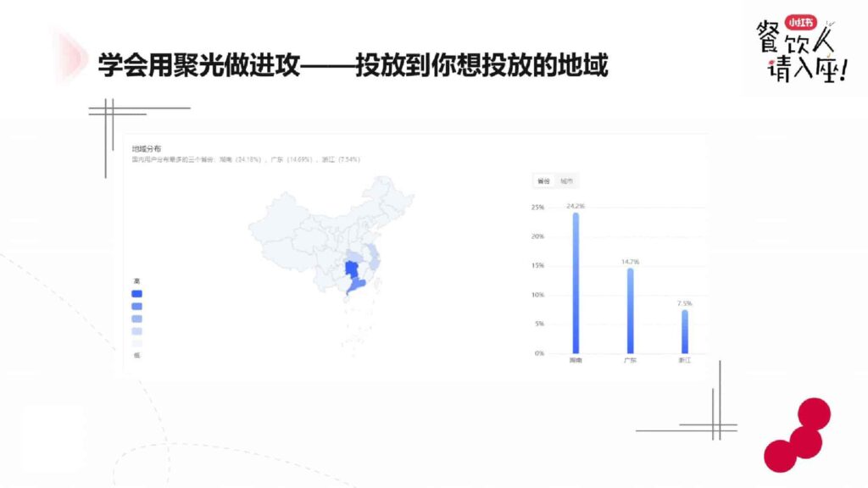This screenshot has width=868, height=488.
Task: Select Hunan province highlighted on the China map
Action: [353, 268]
